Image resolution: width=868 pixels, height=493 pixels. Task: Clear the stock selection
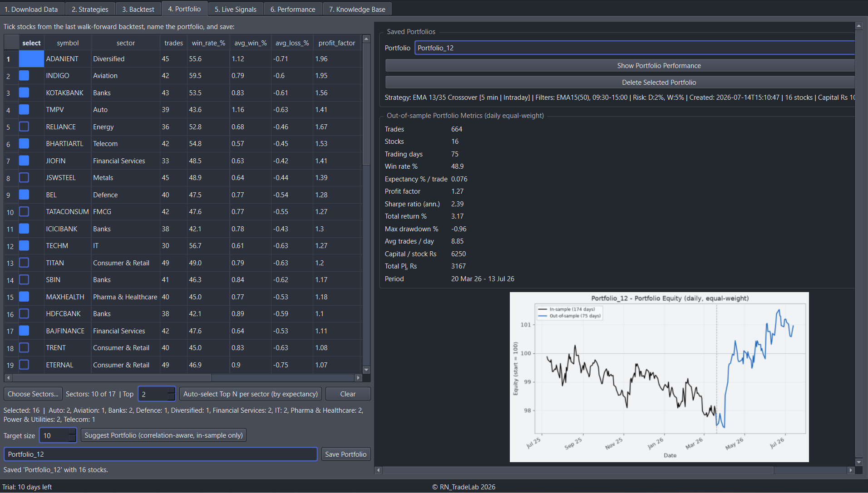click(348, 394)
